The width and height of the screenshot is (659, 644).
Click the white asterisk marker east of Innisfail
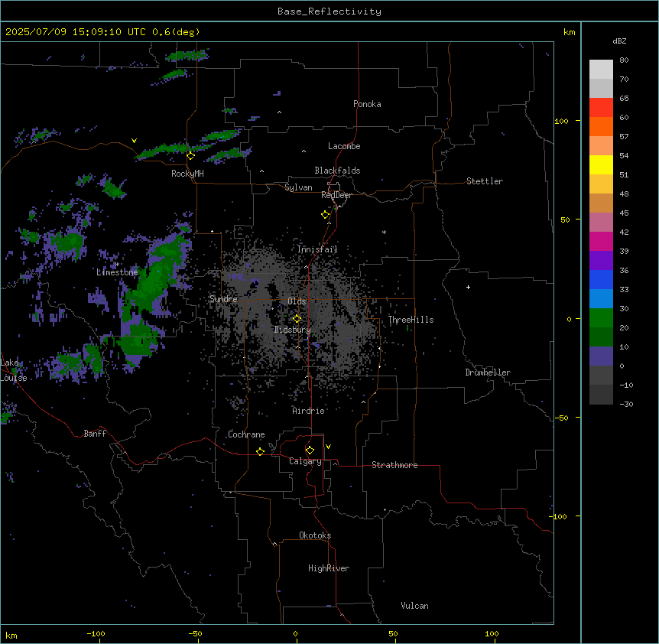384,232
